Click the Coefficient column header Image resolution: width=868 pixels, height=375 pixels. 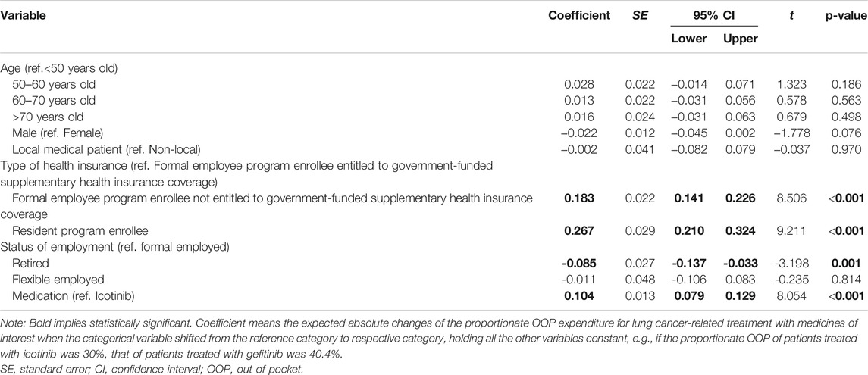(x=579, y=16)
